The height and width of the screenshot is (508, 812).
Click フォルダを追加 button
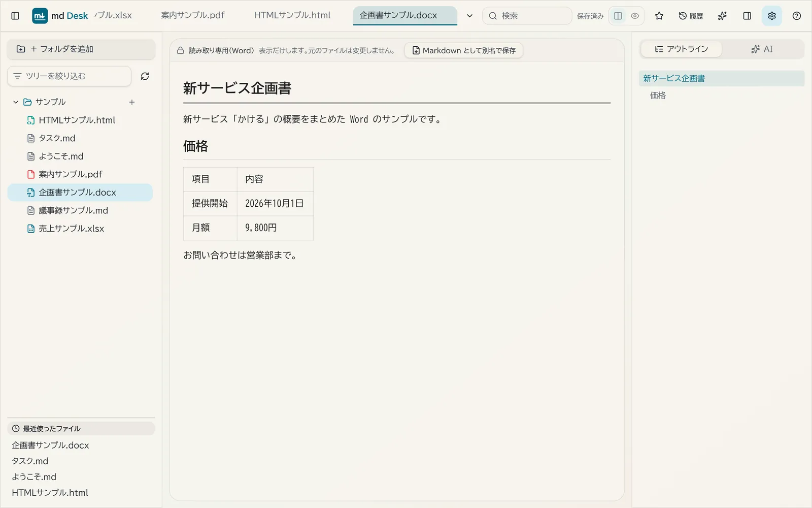pos(81,49)
